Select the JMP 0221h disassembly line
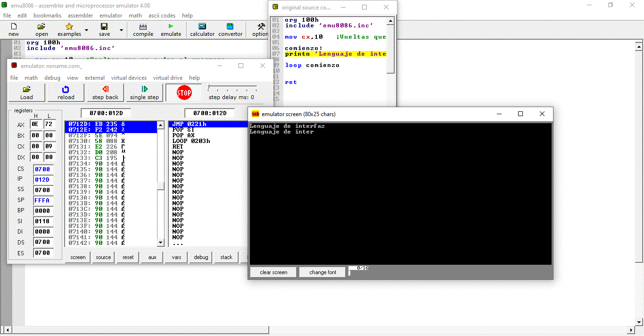 coord(208,124)
